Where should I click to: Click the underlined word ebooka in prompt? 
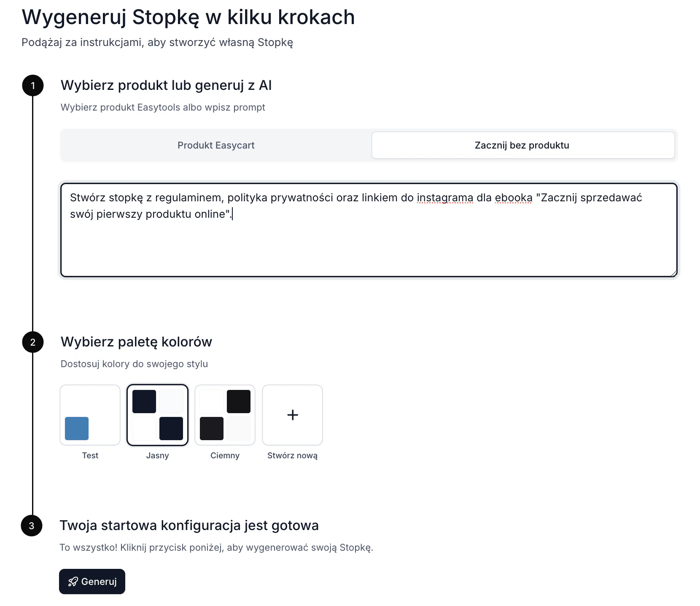pyautogui.click(x=514, y=198)
